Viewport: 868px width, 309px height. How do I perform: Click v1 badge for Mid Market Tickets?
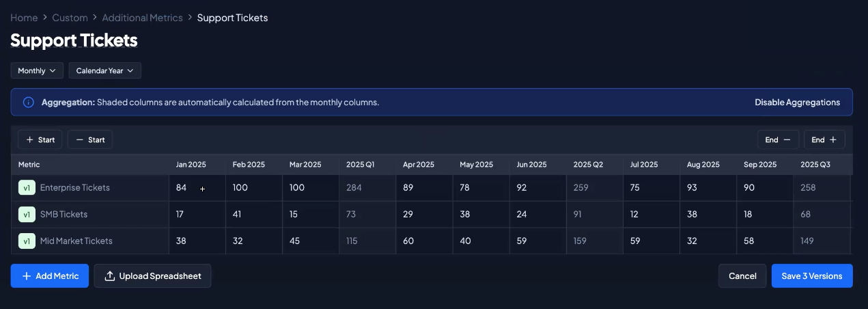point(27,241)
